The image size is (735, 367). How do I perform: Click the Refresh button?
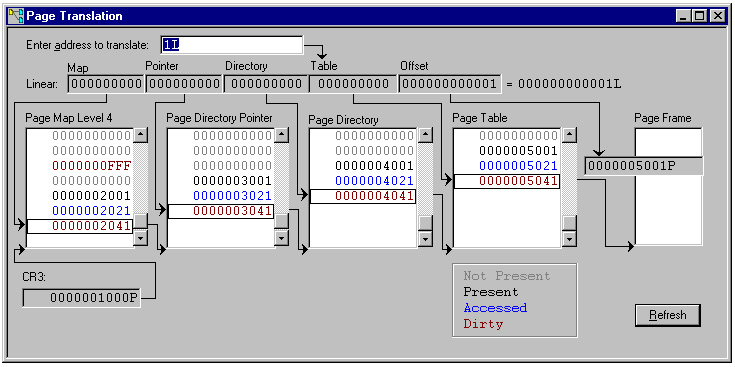tap(668, 315)
